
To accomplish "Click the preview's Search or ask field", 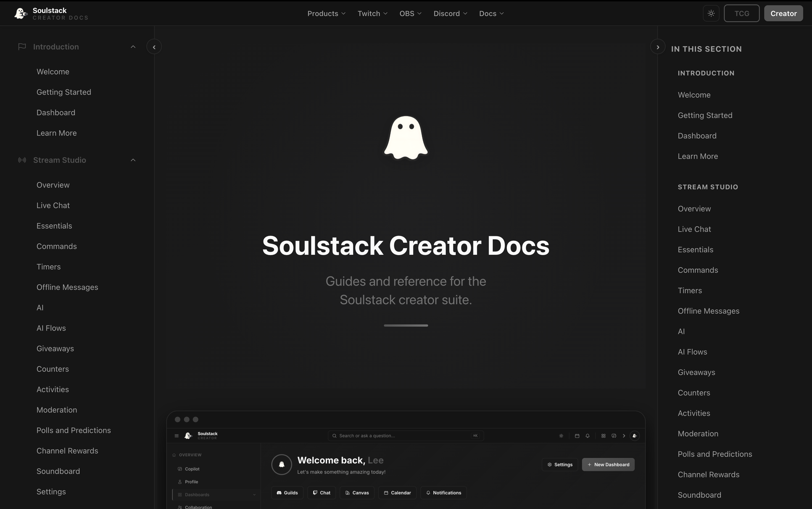I will point(405,435).
